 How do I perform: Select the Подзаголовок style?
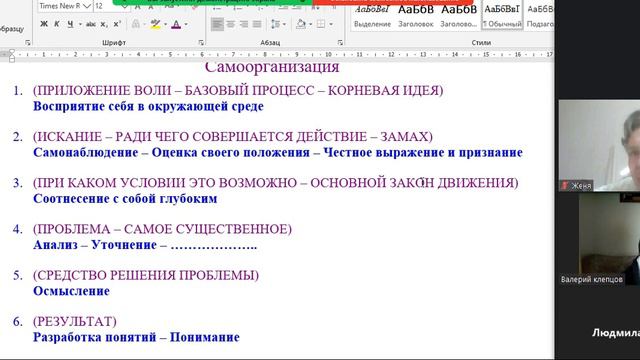[x=539, y=16]
